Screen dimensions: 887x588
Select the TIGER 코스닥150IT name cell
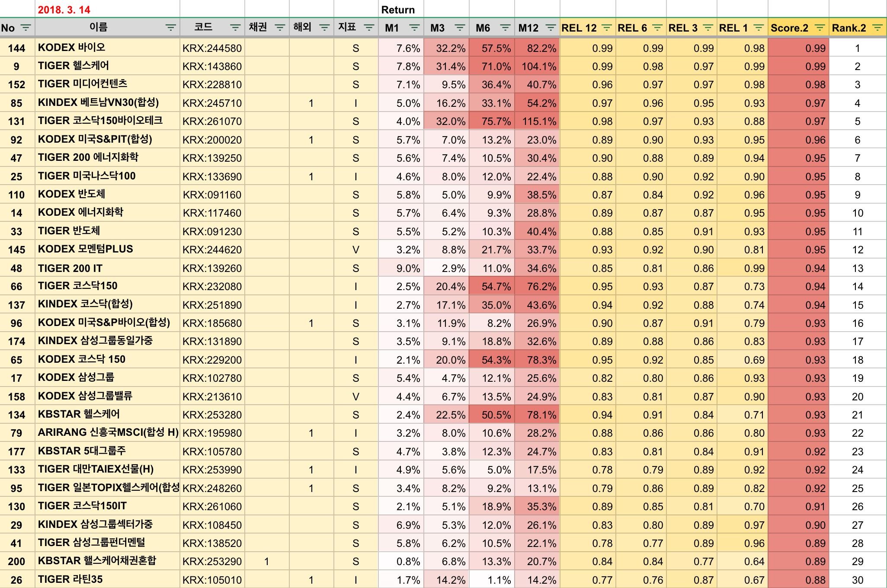point(107,506)
